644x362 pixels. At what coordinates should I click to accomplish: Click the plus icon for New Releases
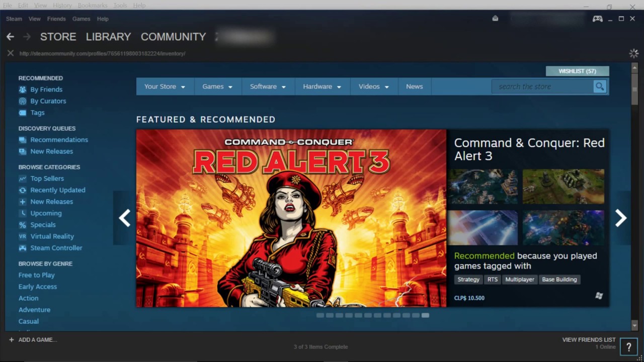tap(23, 202)
